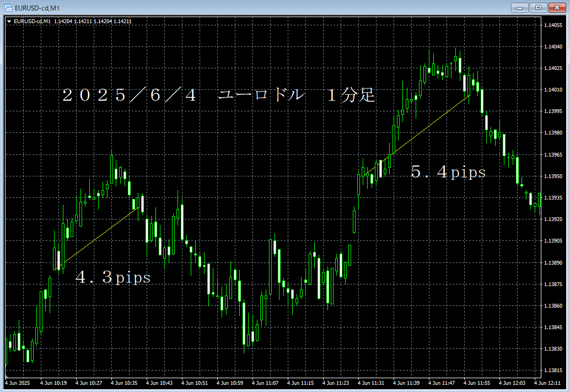Click the 4 Jun 11:15 time axis label
570x392 pixels.
(300, 383)
